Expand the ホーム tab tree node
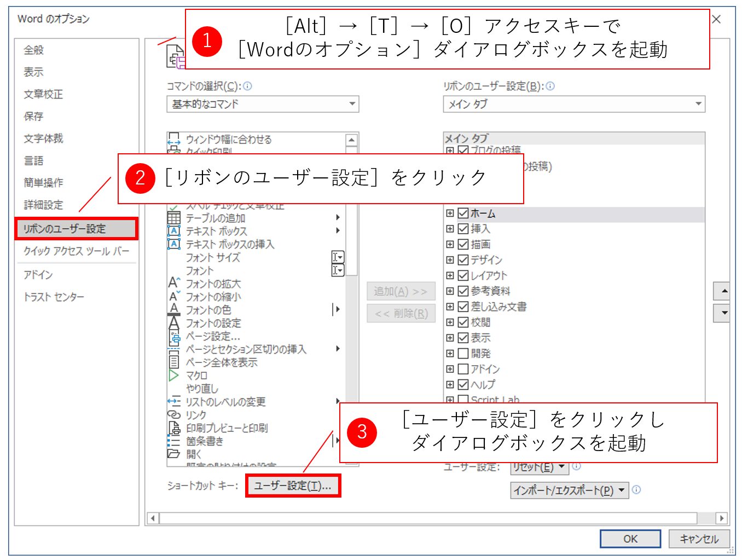 point(450,213)
